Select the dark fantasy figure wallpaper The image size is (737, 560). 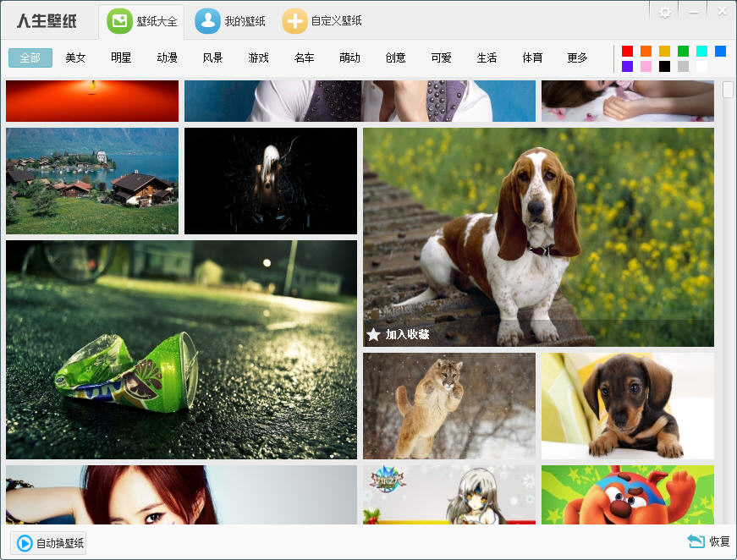[x=271, y=181]
